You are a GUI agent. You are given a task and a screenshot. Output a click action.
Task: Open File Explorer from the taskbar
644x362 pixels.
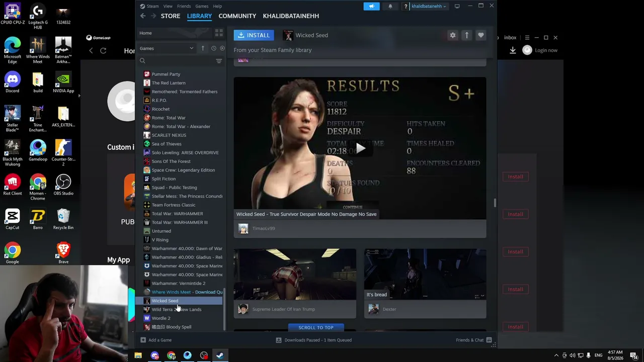pyautogui.click(x=138, y=355)
